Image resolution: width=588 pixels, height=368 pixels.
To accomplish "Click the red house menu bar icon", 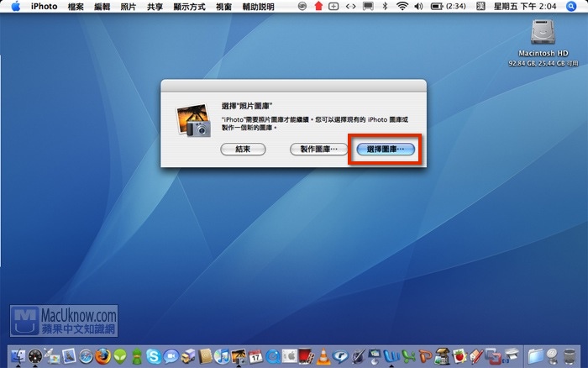I will pos(318,6).
